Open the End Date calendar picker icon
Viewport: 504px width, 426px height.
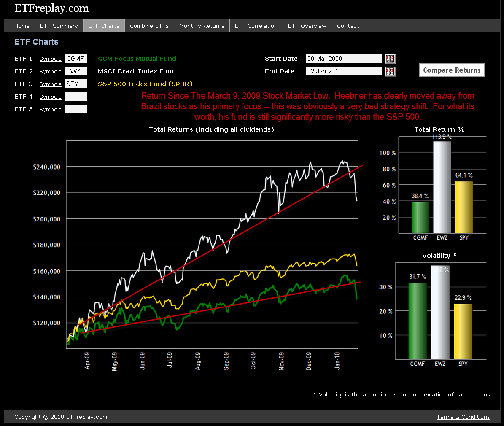click(390, 71)
